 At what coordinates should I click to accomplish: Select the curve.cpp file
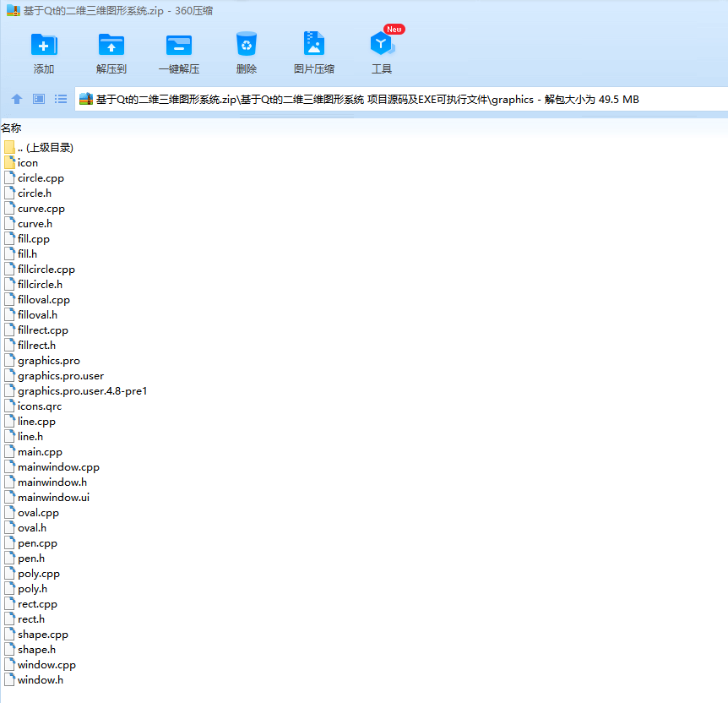click(35, 209)
